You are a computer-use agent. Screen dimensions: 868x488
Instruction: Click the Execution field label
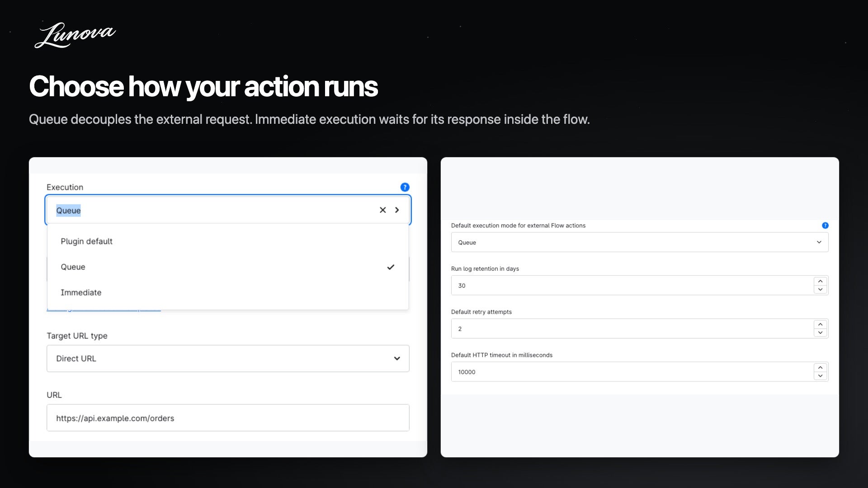(65, 187)
